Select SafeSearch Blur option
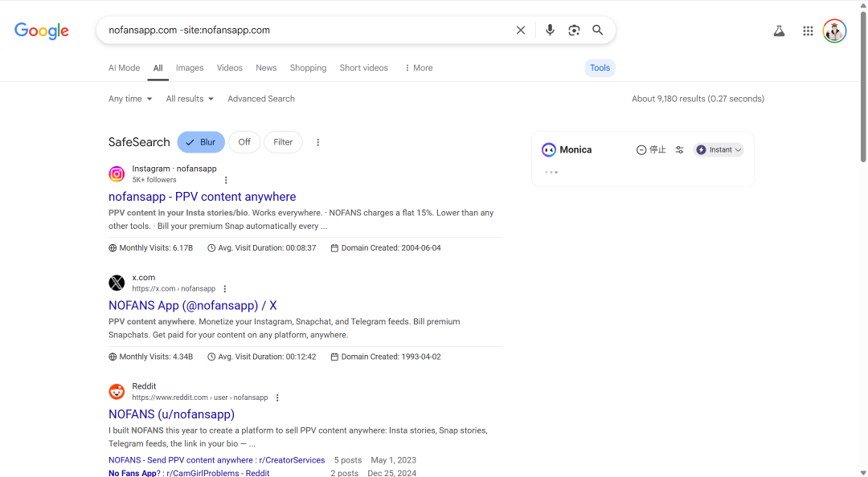 [201, 142]
